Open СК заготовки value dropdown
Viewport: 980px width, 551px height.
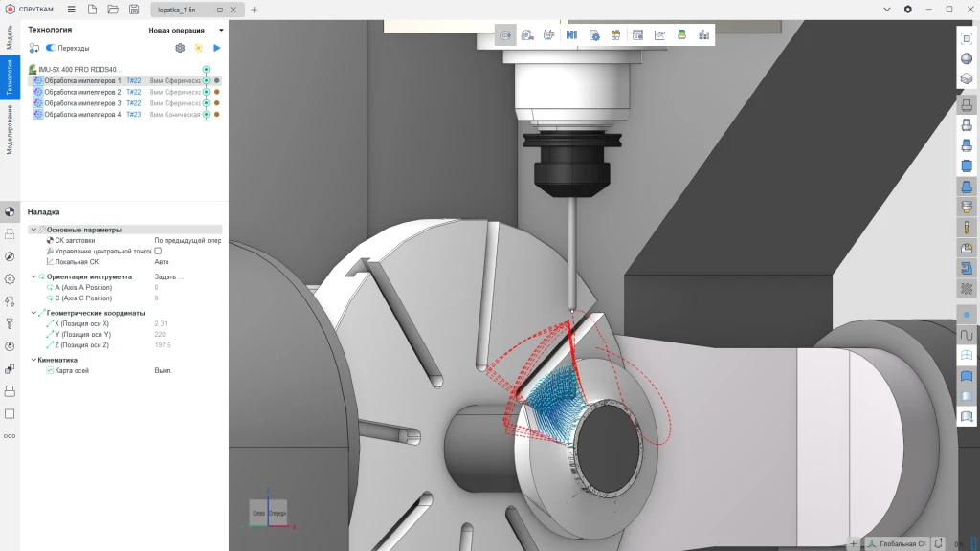click(x=188, y=240)
